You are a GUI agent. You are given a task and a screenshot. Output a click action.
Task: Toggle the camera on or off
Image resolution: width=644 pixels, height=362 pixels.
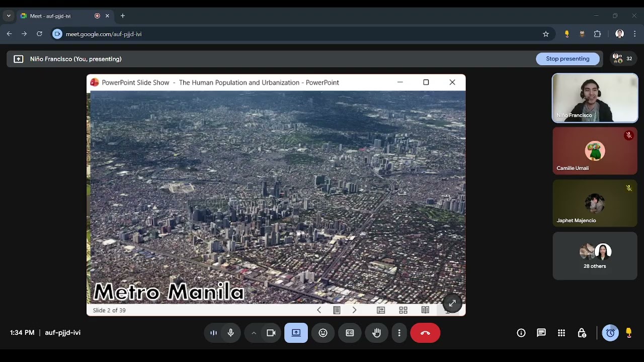point(271,333)
